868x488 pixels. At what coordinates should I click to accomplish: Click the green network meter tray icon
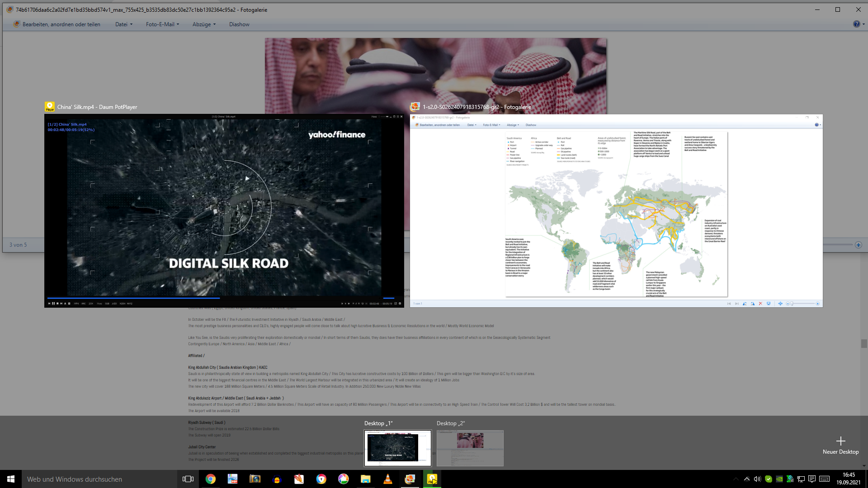pyautogui.click(x=790, y=479)
